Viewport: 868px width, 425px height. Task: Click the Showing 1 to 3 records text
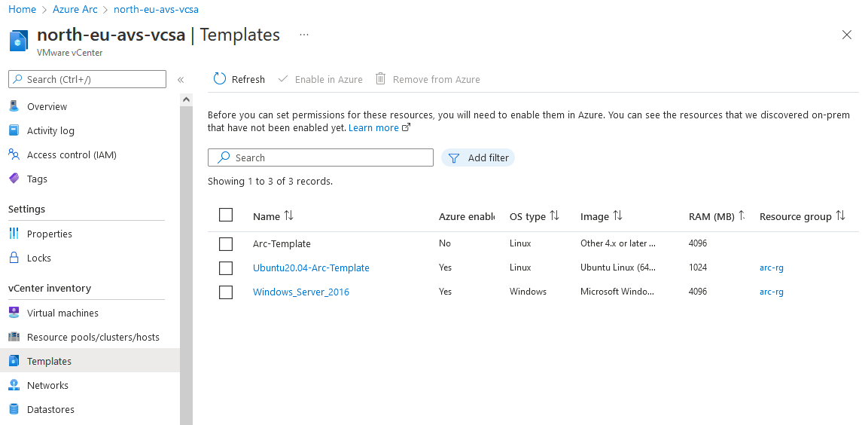pyautogui.click(x=270, y=181)
